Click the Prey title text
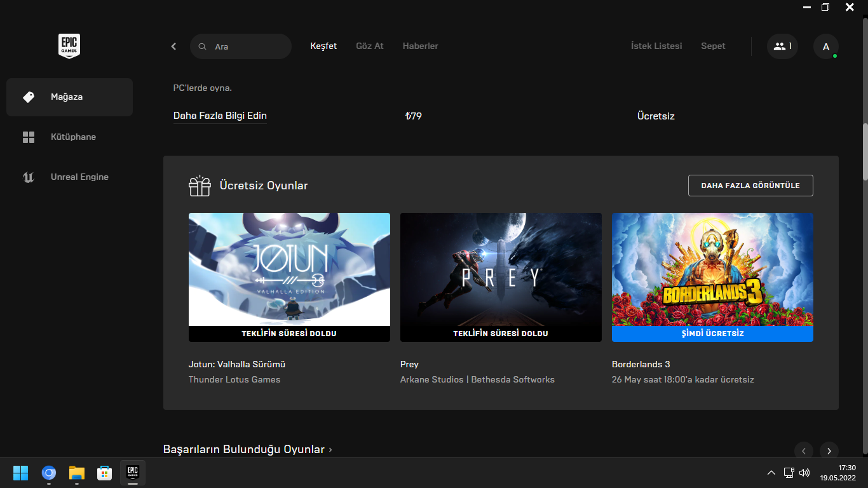 pos(409,365)
